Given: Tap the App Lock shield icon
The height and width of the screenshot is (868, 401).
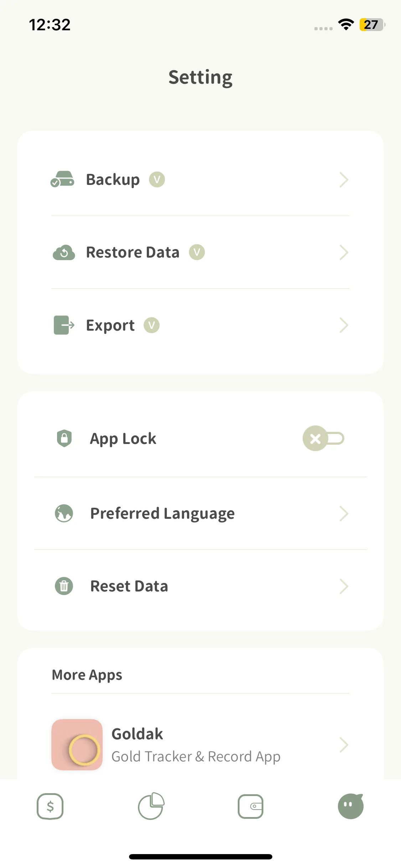Looking at the screenshot, I should tap(64, 438).
